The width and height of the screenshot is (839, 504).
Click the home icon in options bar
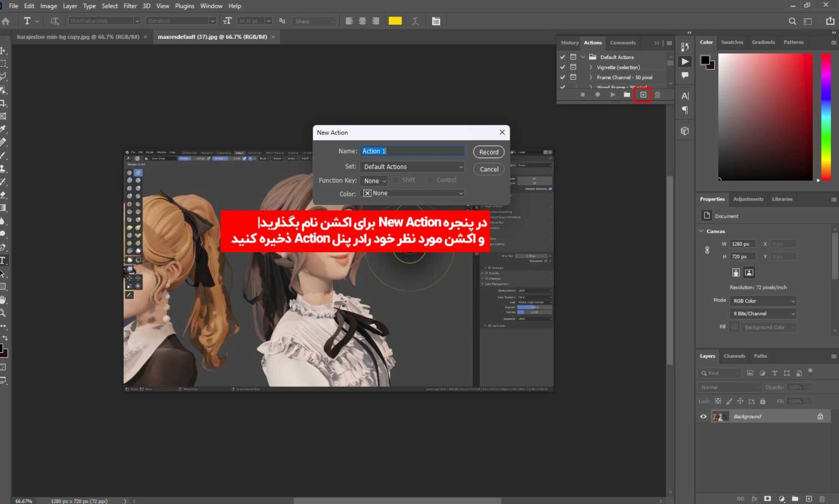(5, 21)
